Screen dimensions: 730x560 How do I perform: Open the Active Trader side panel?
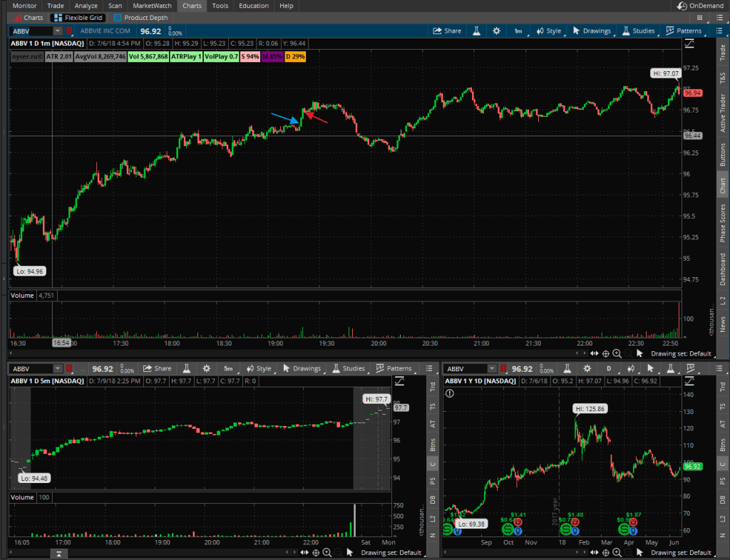pyautogui.click(x=723, y=114)
